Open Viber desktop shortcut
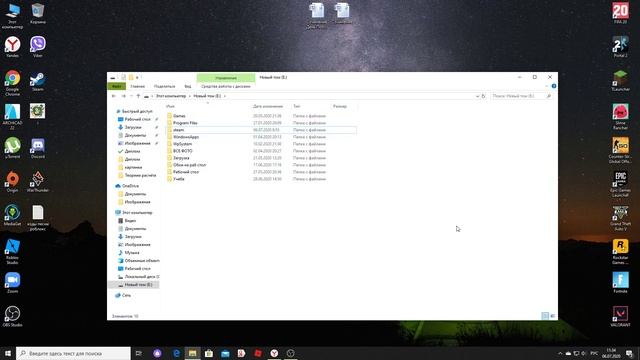Image resolution: width=640 pixels, height=360 pixels. click(x=38, y=46)
